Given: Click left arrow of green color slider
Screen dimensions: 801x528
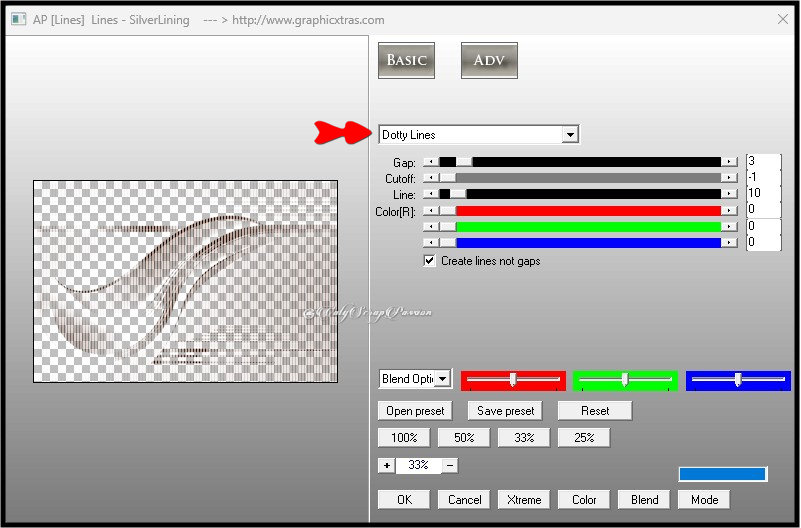Looking at the screenshot, I should 430,227.
